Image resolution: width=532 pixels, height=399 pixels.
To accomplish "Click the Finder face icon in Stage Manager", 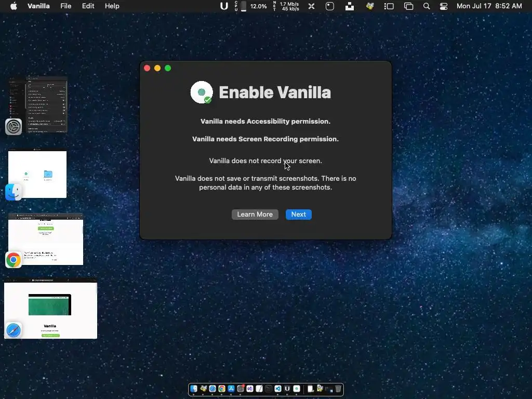I will click(x=14, y=192).
